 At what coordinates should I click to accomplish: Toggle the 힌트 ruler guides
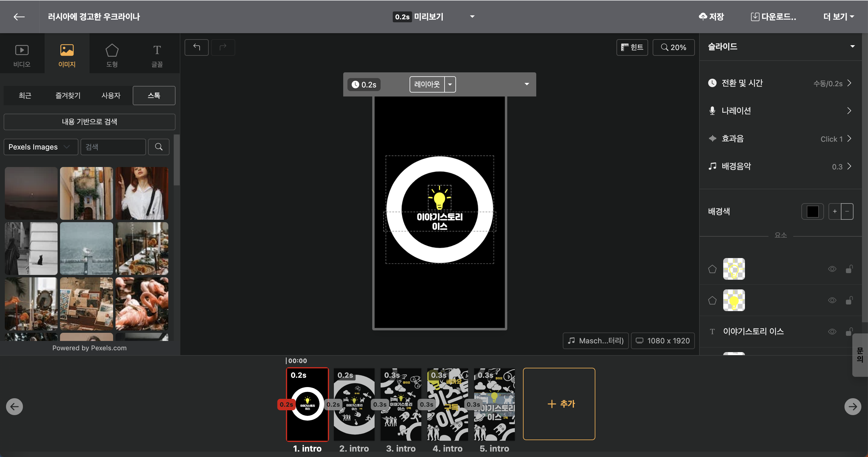pos(632,47)
